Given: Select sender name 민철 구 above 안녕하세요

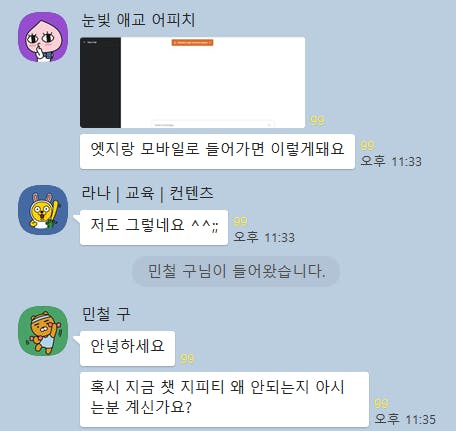Looking at the screenshot, I should (x=106, y=314).
